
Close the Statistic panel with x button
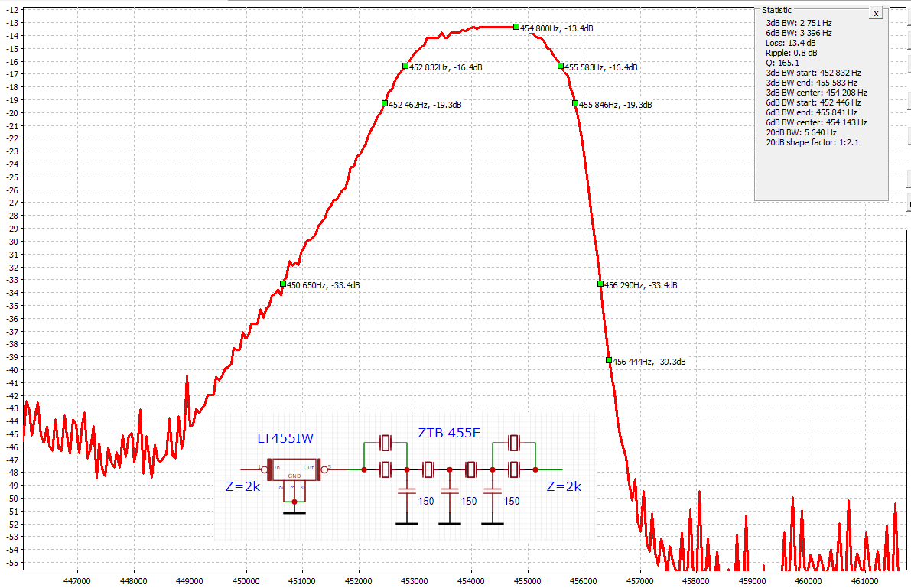tap(876, 13)
